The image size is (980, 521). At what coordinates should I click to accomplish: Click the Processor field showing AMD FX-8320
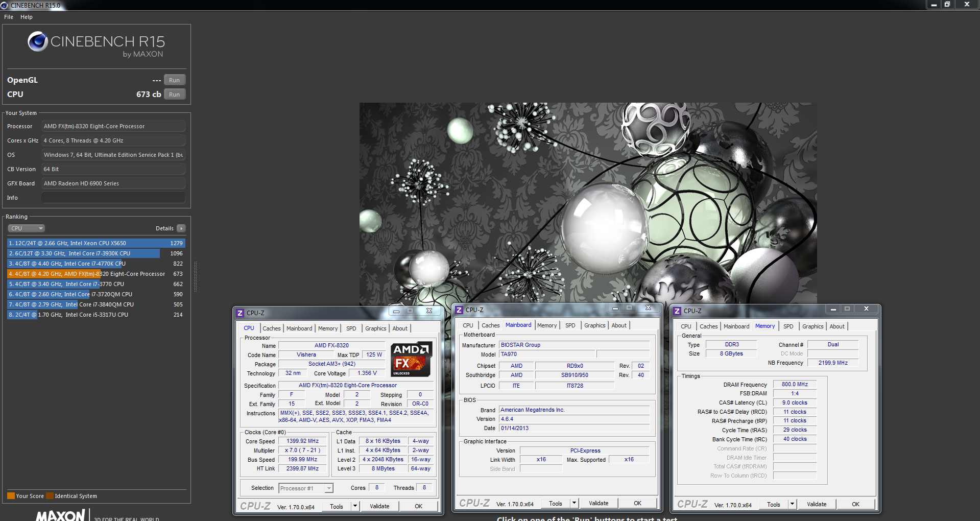(x=113, y=126)
